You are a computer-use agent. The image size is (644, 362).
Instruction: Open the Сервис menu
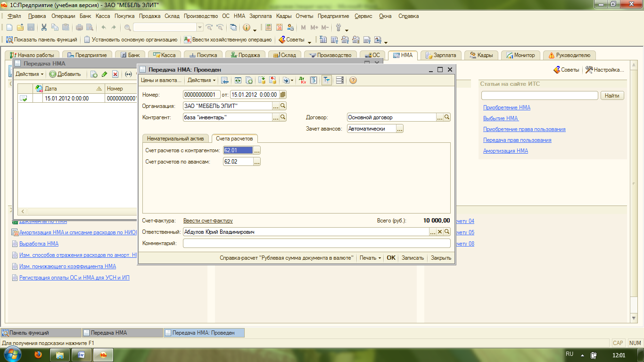(363, 16)
